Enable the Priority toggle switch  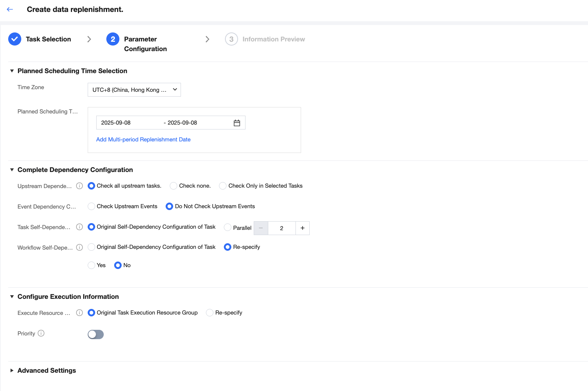tap(96, 334)
